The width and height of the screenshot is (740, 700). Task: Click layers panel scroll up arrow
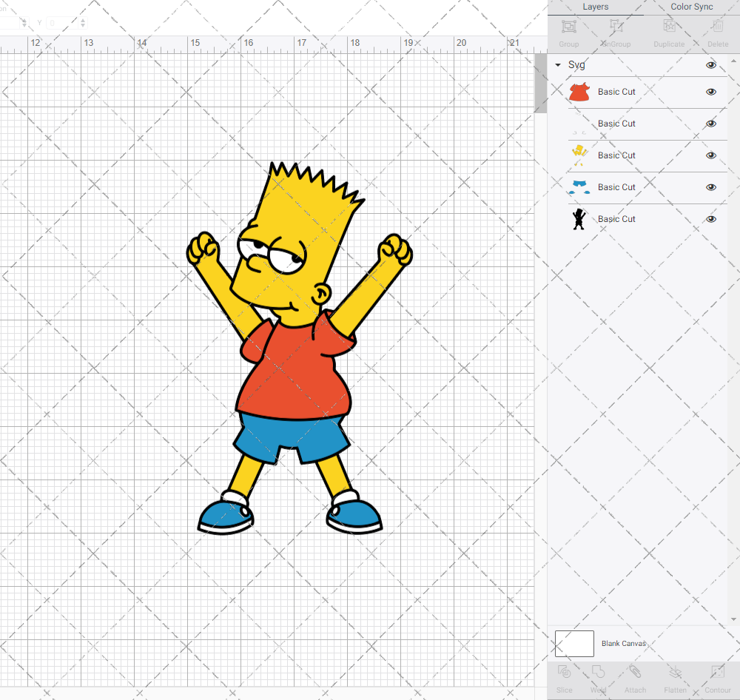click(x=733, y=61)
